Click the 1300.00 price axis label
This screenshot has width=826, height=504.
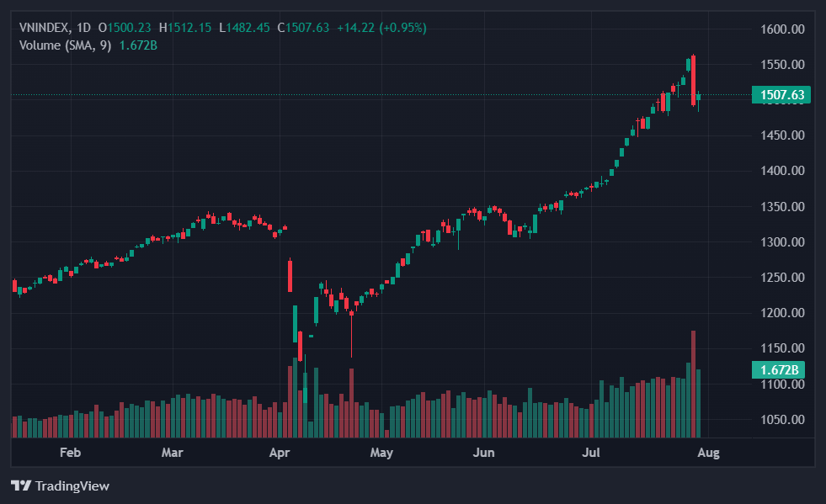tap(782, 242)
